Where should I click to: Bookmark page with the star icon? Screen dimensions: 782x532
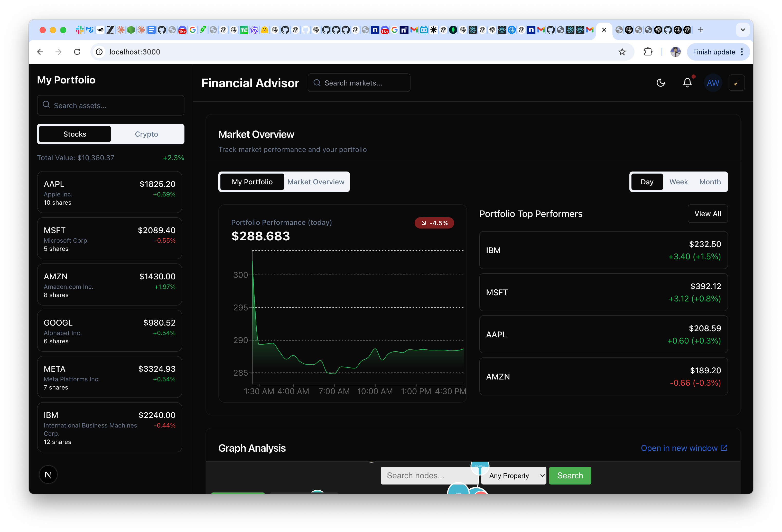622,52
